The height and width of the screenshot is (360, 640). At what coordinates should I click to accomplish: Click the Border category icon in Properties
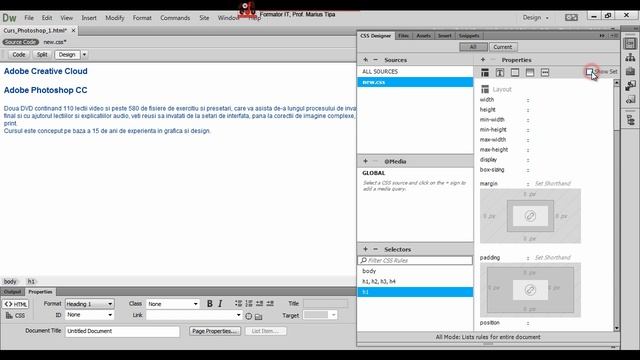pyautogui.click(x=515, y=73)
